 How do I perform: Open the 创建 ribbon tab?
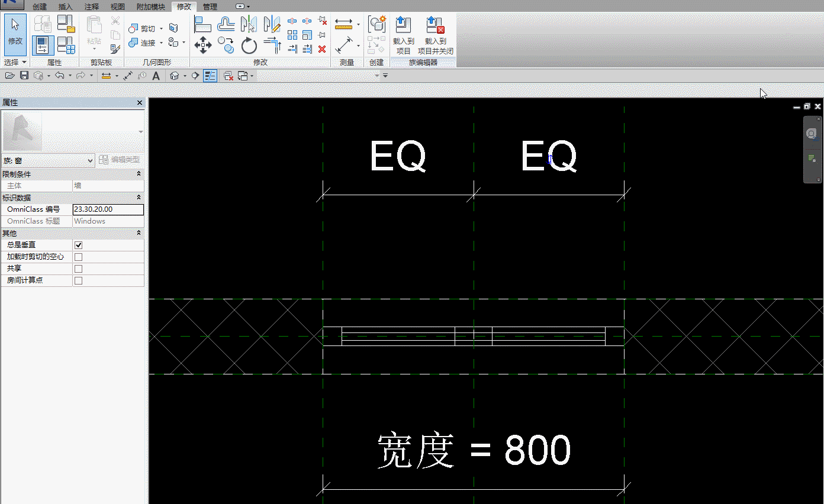point(40,7)
